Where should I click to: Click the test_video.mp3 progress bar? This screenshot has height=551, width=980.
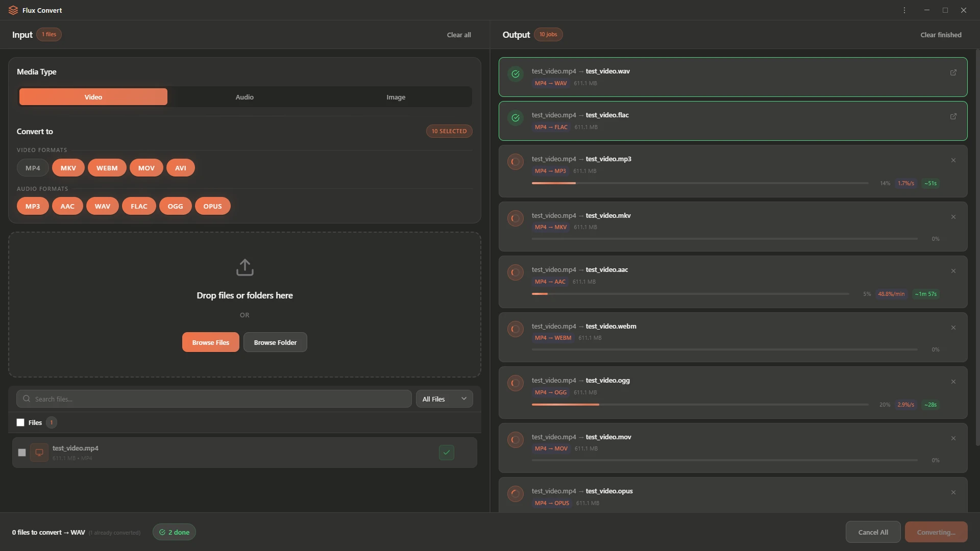(x=699, y=183)
